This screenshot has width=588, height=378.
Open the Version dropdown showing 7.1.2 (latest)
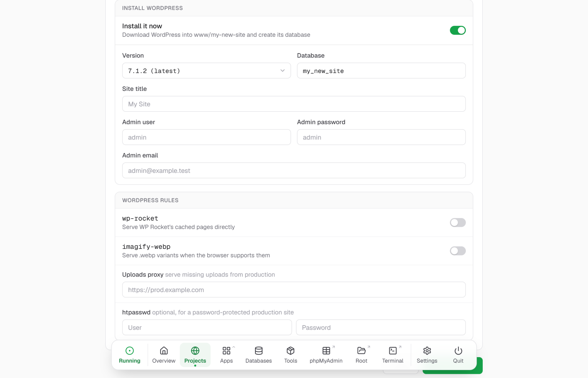pyautogui.click(x=206, y=71)
